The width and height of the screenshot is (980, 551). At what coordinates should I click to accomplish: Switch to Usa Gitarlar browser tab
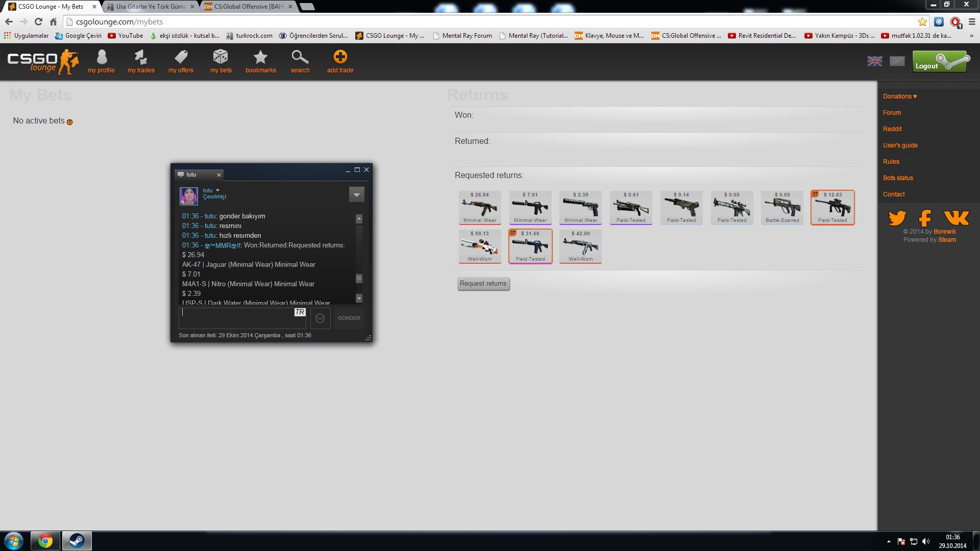[x=150, y=7]
